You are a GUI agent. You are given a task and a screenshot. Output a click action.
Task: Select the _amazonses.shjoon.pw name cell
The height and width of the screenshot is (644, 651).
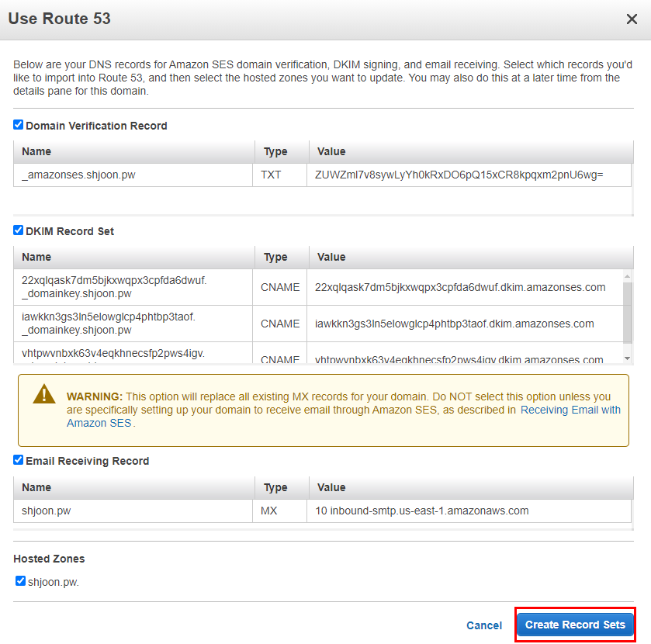coord(133,175)
